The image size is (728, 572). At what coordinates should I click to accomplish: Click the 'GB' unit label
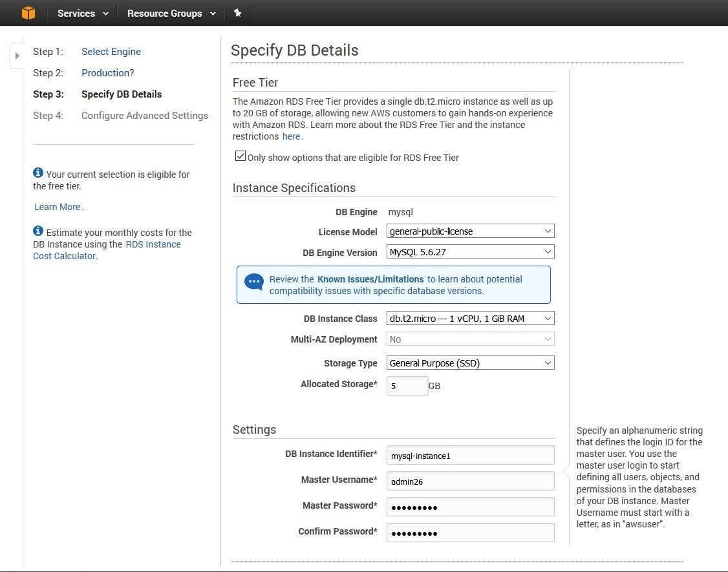point(434,387)
